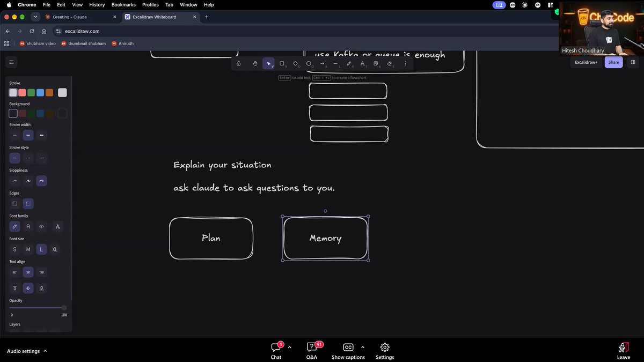644x362 pixels.
Task: Open Chrome apps grid in bookmarks bar
Action: (7, 43)
